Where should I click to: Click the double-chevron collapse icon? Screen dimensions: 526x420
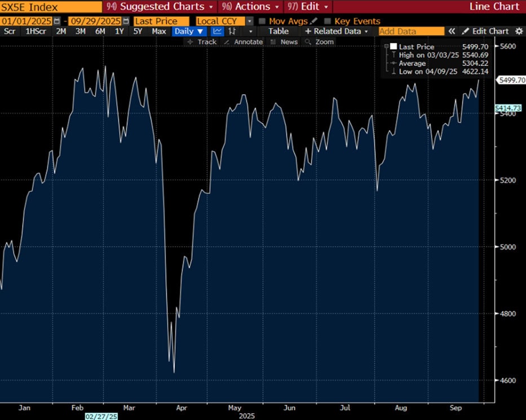pos(452,32)
